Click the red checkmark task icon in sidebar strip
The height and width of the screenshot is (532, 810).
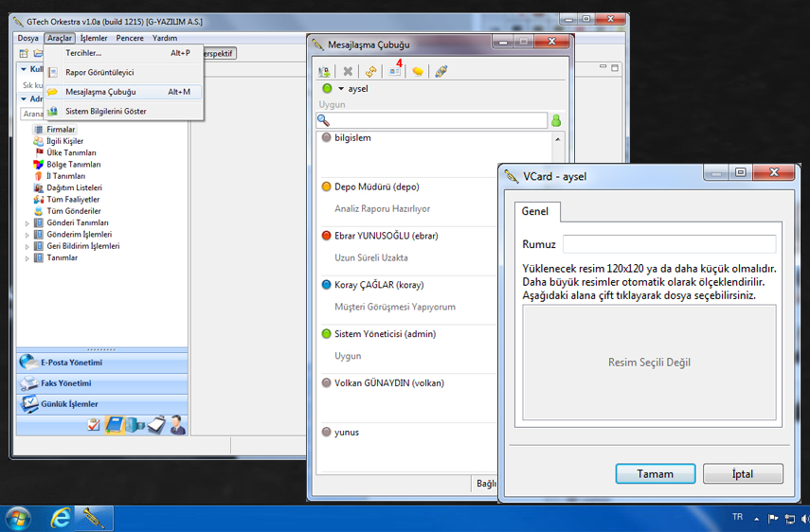pyautogui.click(x=93, y=425)
